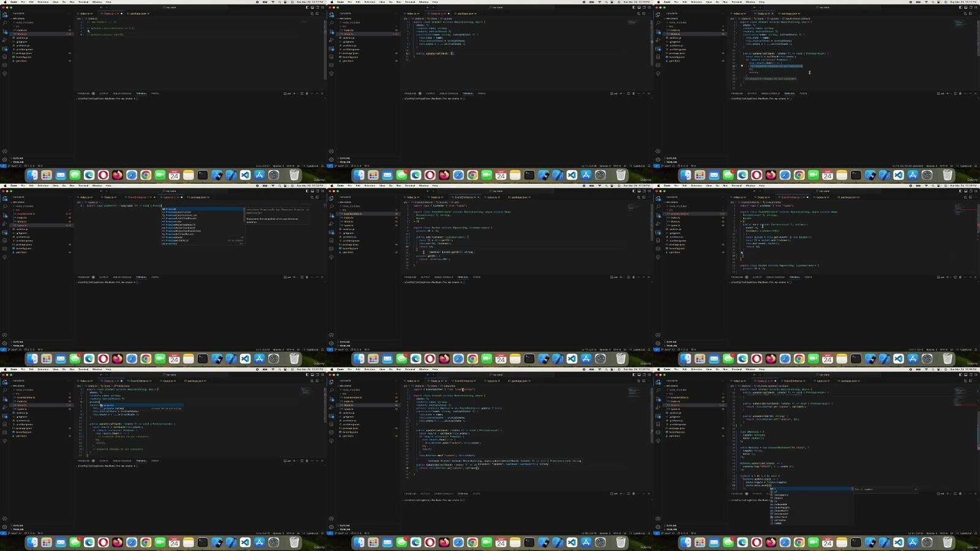Expand TIMELINE section in bottom-right window
The height and width of the screenshot is (551, 980).
pyautogui.click(x=671, y=529)
